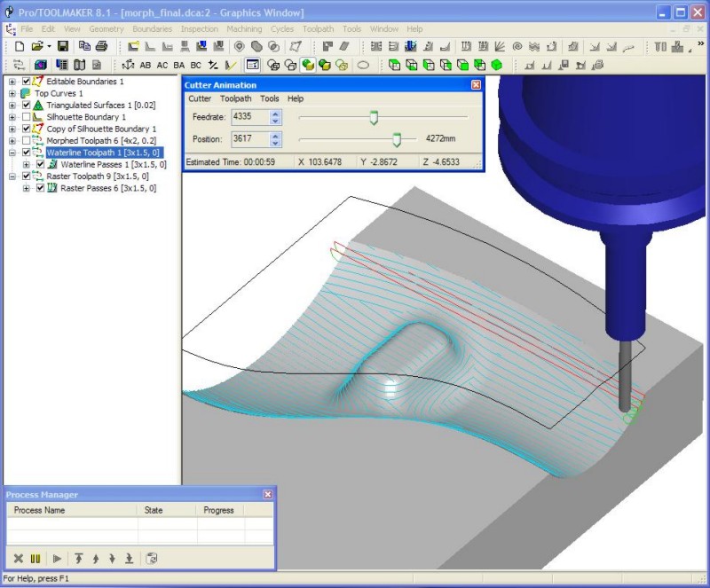710x588 pixels.
Task: Uncheck the Raster Passes 6 checkbox
Action: coord(40,188)
